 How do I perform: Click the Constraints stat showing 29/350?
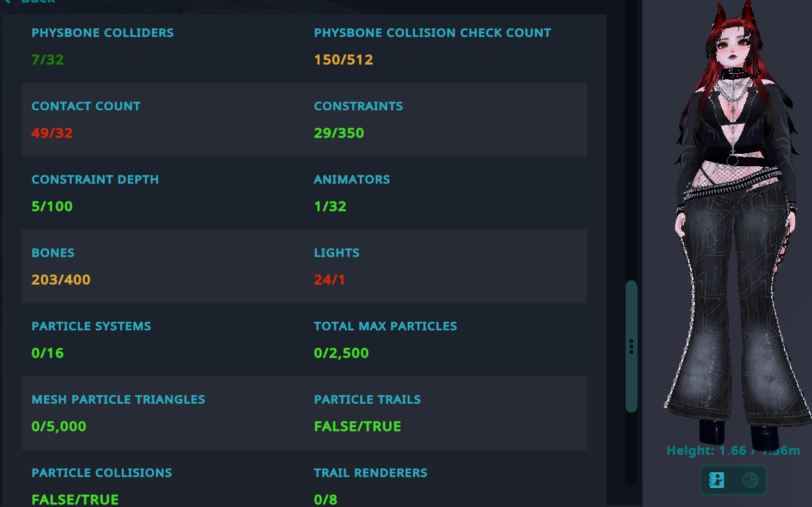pos(339,133)
